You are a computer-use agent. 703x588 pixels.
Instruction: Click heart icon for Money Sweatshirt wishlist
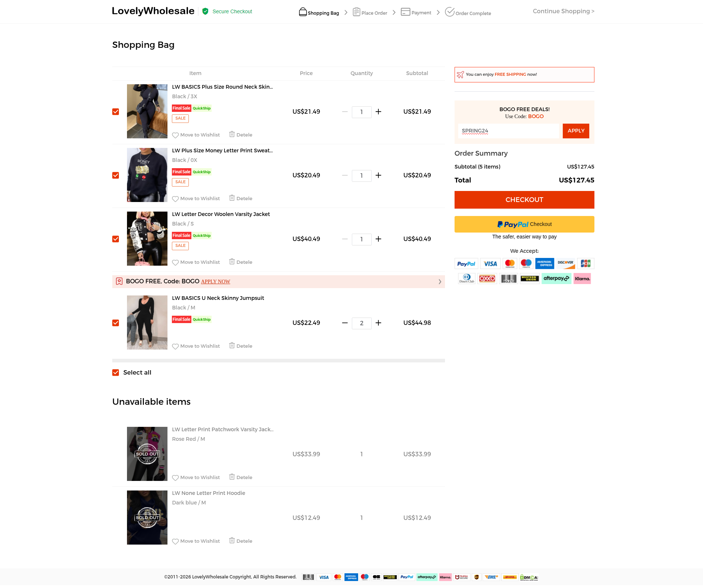[x=176, y=199]
